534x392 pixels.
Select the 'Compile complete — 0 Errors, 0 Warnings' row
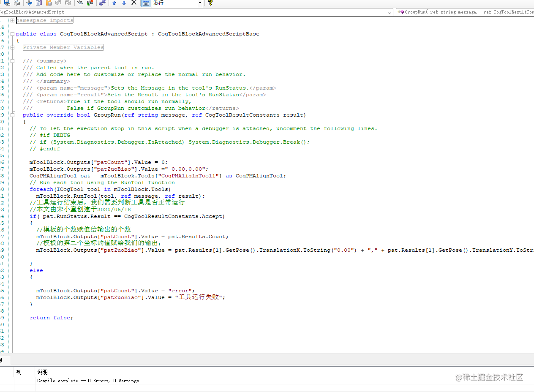coord(88,381)
